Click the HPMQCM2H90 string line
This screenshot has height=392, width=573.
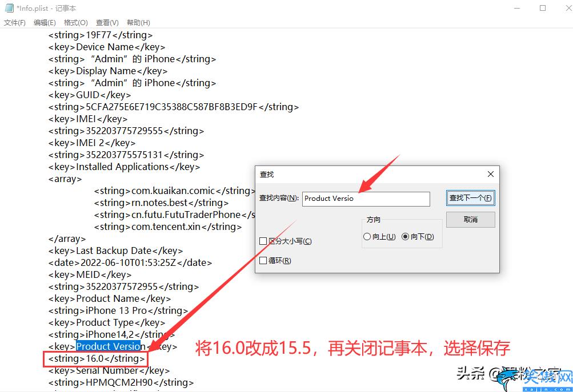[x=121, y=382]
